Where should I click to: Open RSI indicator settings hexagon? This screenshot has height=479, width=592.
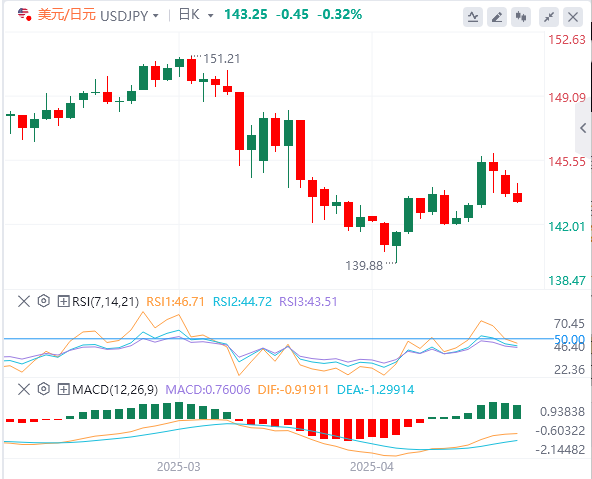tap(44, 301)
